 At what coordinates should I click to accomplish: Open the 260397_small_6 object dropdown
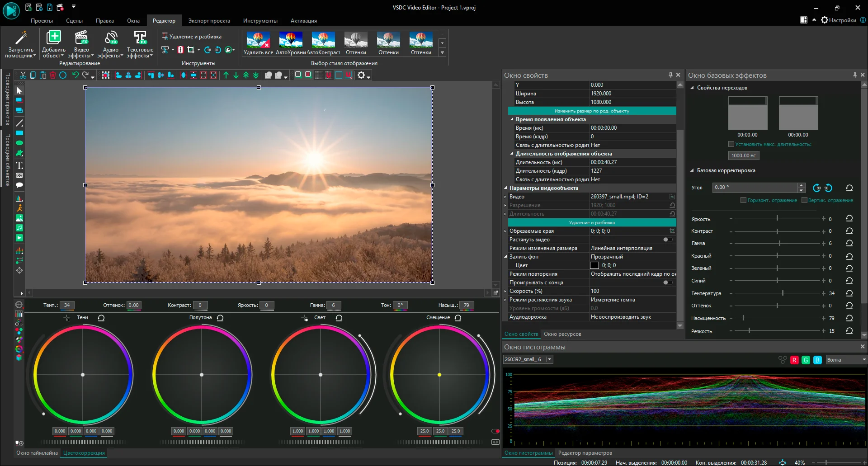tap(528, 359)
